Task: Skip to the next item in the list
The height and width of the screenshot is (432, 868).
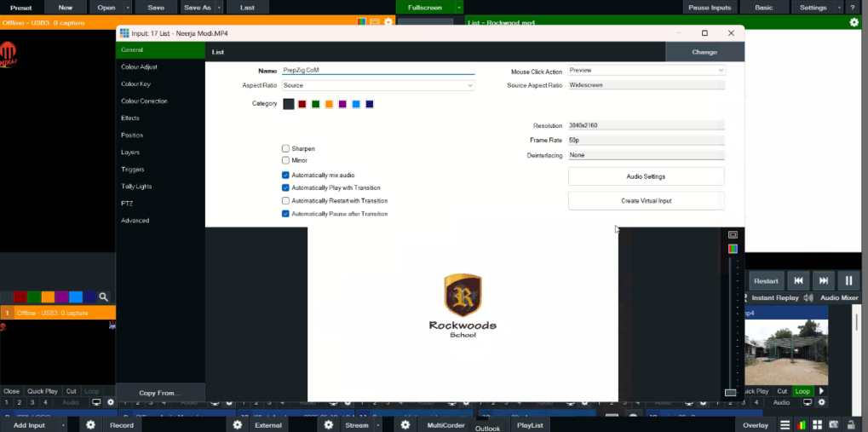Action: coord(824,281)
